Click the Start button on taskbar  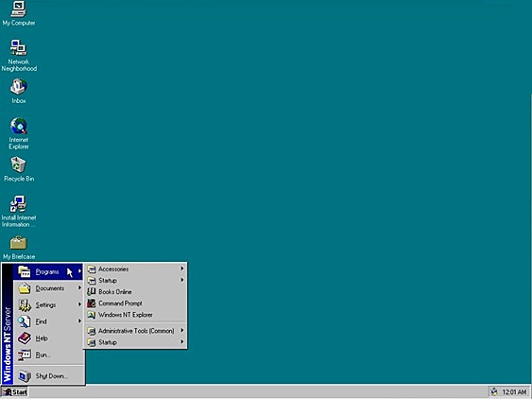pyautogui.click(x=14, y=392)
